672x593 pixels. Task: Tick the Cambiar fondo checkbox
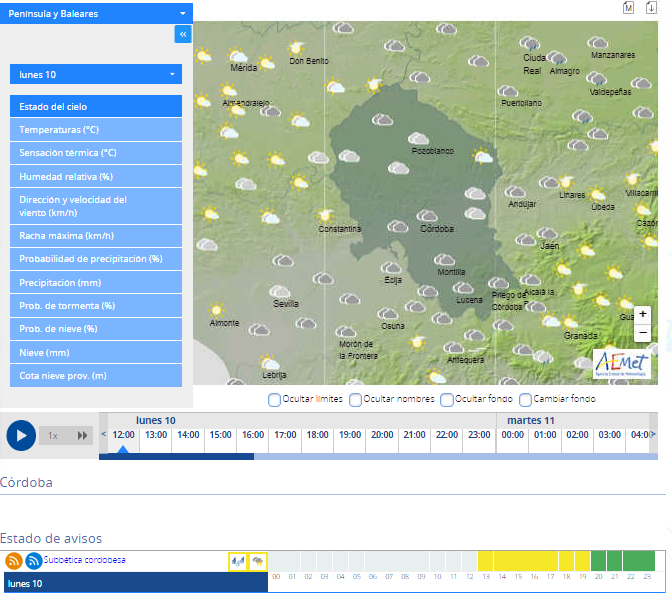[x=525, y=400]
